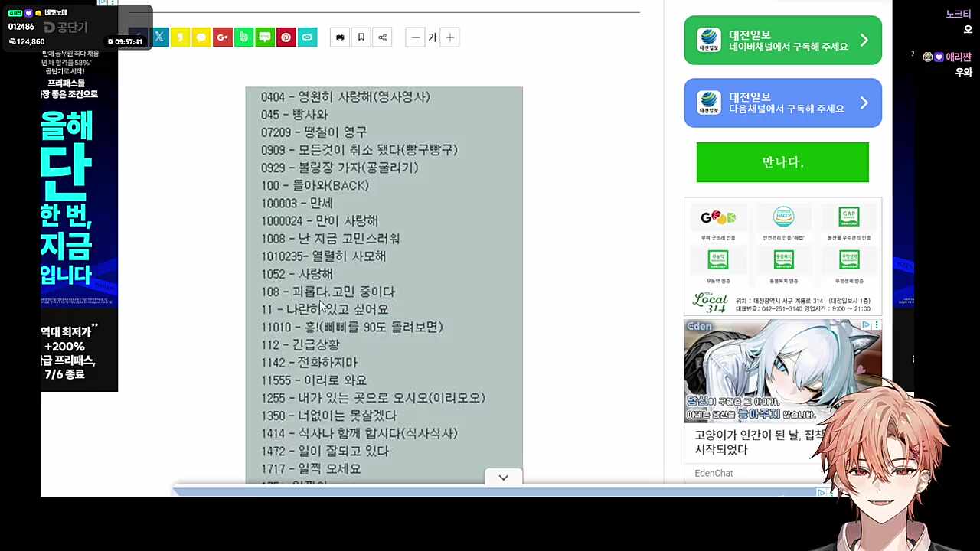Subscribe to 대전일보 on Daum channel
980x551 pixels.
(x=782, y=103)
